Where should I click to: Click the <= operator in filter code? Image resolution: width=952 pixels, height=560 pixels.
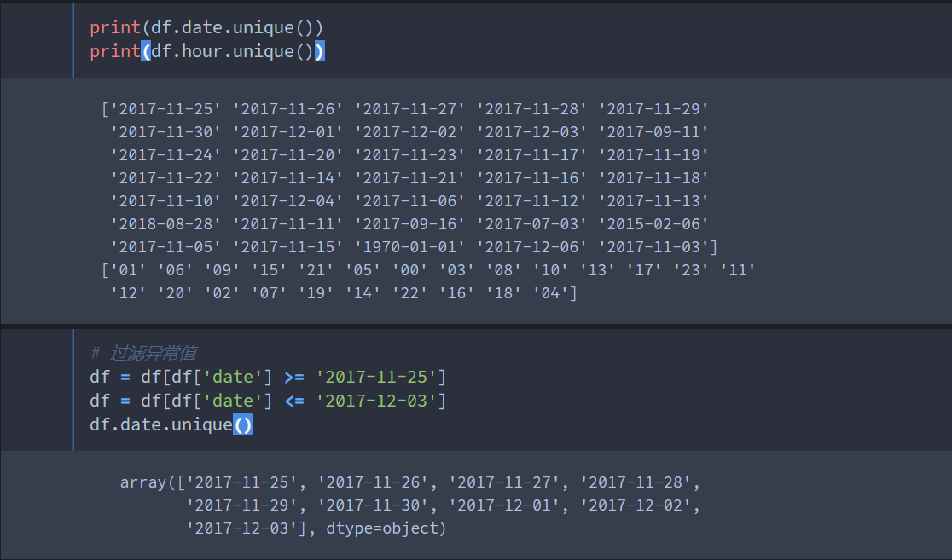coord(293,401)
